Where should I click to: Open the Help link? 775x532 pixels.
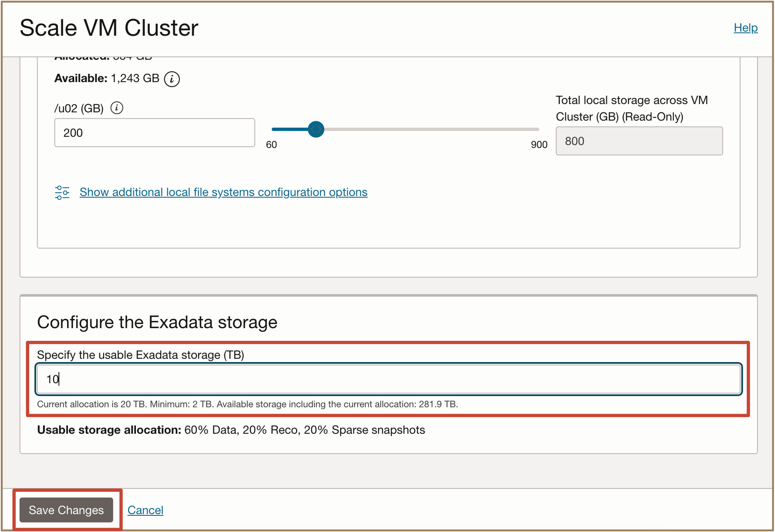click(x=746, y=28)
